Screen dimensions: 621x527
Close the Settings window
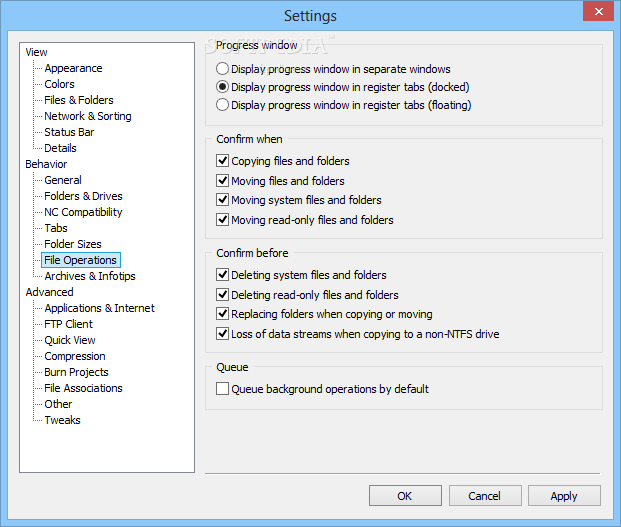click(598, 11)
